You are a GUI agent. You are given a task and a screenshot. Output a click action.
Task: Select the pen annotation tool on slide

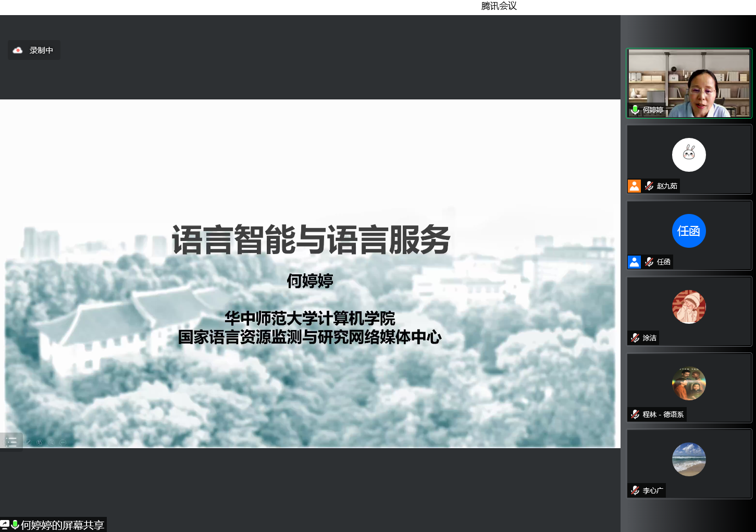28,442
